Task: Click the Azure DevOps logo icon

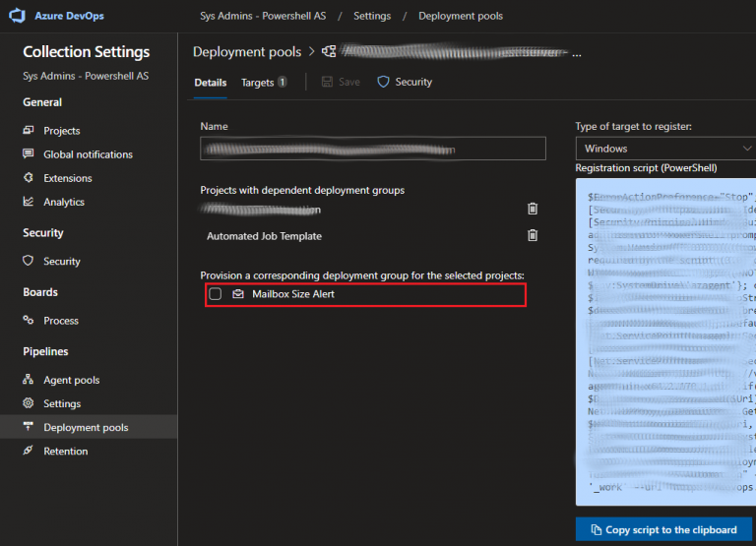Action: [x=18, y=16]
